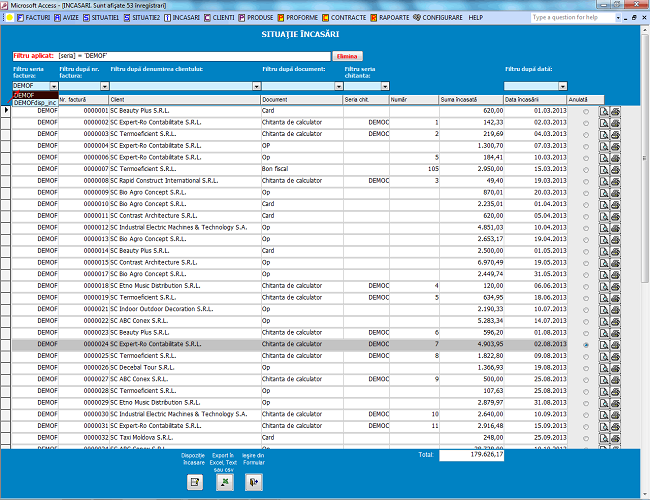The height and width of the screenshot is (500, 650).
Task: Click the print icon for invoice 0000007
Action: tap(615, 170)
